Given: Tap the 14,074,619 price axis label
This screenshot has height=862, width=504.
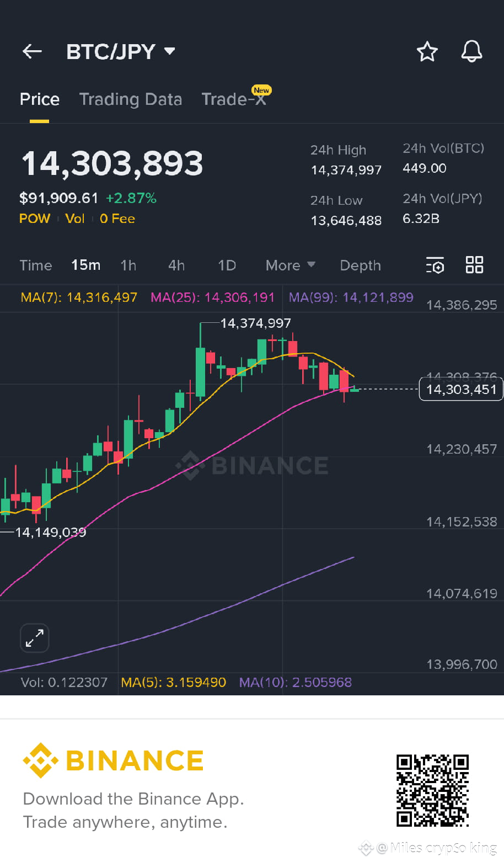Looking at the screenshot, I should pyautogui.click(x=462, y=594).
